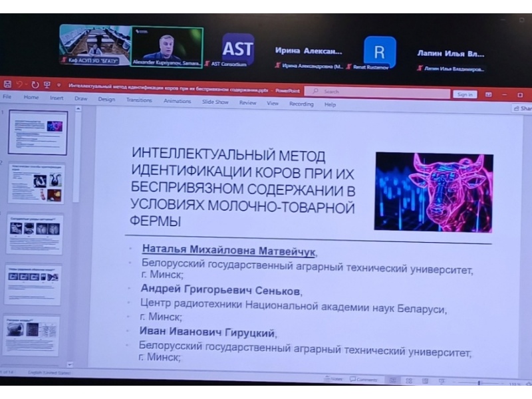Open the Transitions ribbon tab
Image resolution: width=532 pixels, height=399 pixels.
point(139,100)
